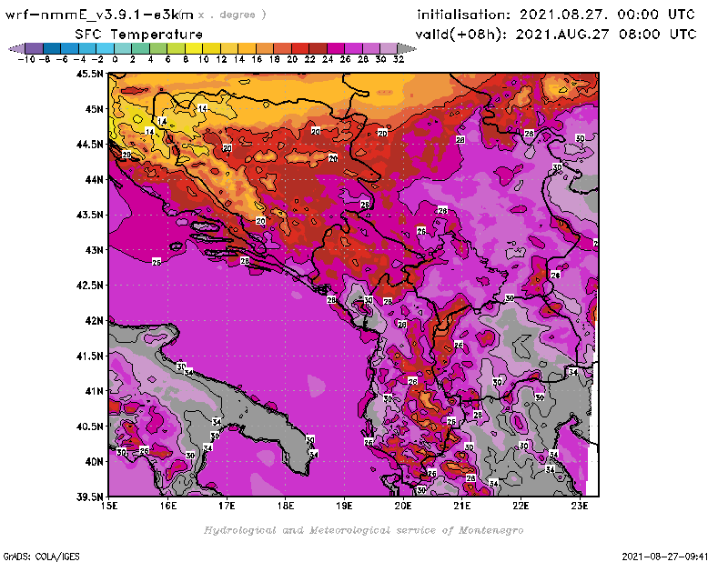Click the gray arrow end of the legend above 32
This screenshot has width=728, height=562.
[407, 48]
